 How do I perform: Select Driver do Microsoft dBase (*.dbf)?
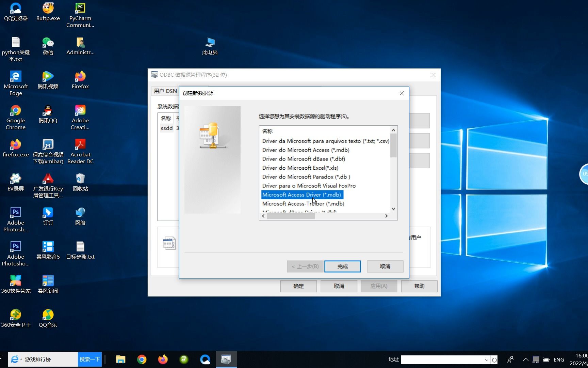pyautogui.click(x=304, y=158)
